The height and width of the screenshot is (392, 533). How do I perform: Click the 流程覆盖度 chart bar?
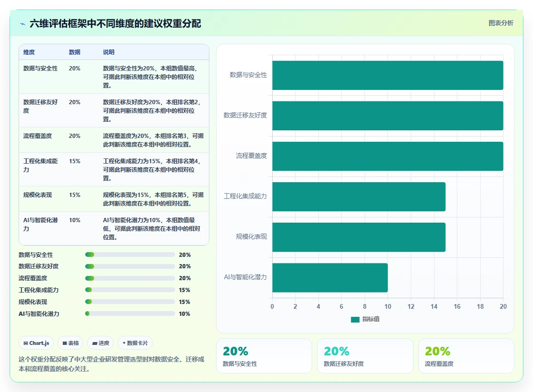click(x=387, y=156)
